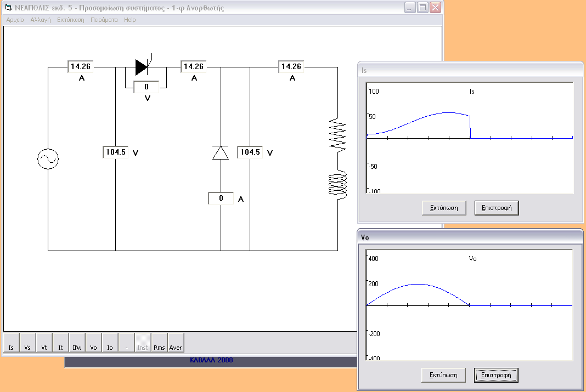Show the Vt waveform from bottom toolbar

point(44,343)
